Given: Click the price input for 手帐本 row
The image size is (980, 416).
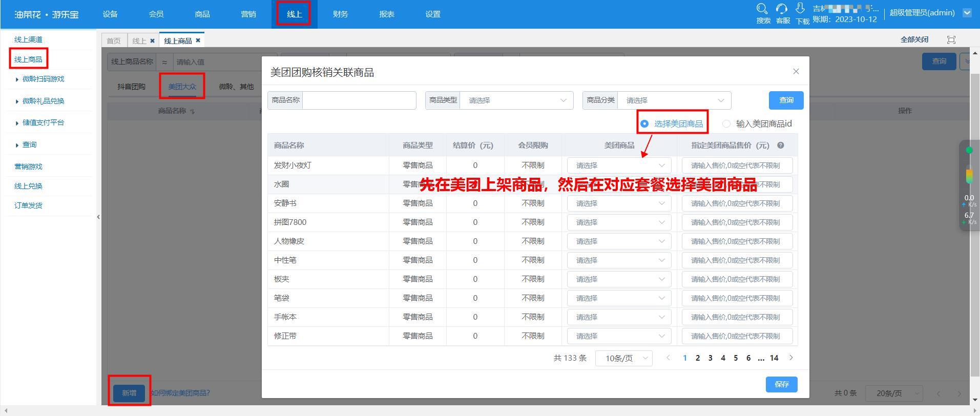Looking at the screenshot, I should (x=737, y=317).
